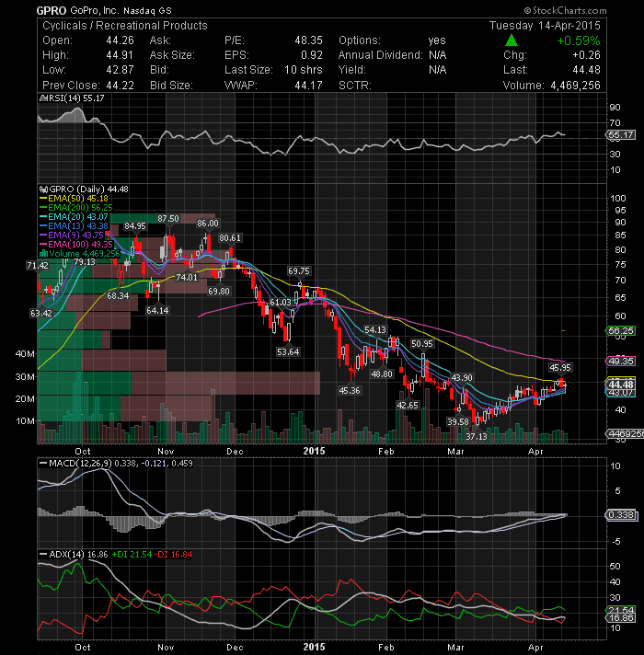Image resolution: width=644 pixels, height=655 pixels.
Task: Click the MACD(12,26,9) indicator label
Action: point(80,464)
